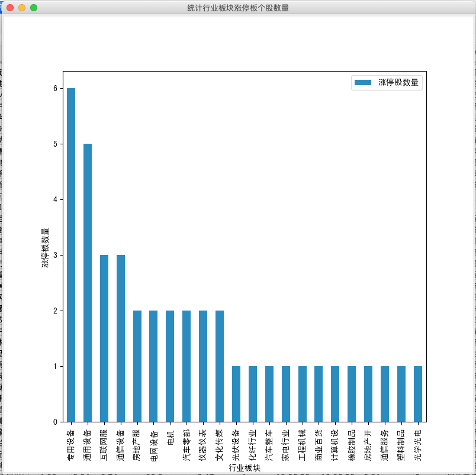Select the 工程机械 bar

coord(303,394)
